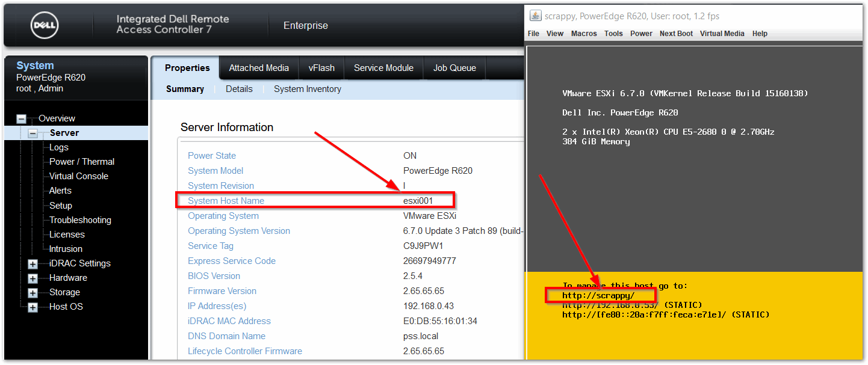Click the Server Information heading

tap(227, 127)
